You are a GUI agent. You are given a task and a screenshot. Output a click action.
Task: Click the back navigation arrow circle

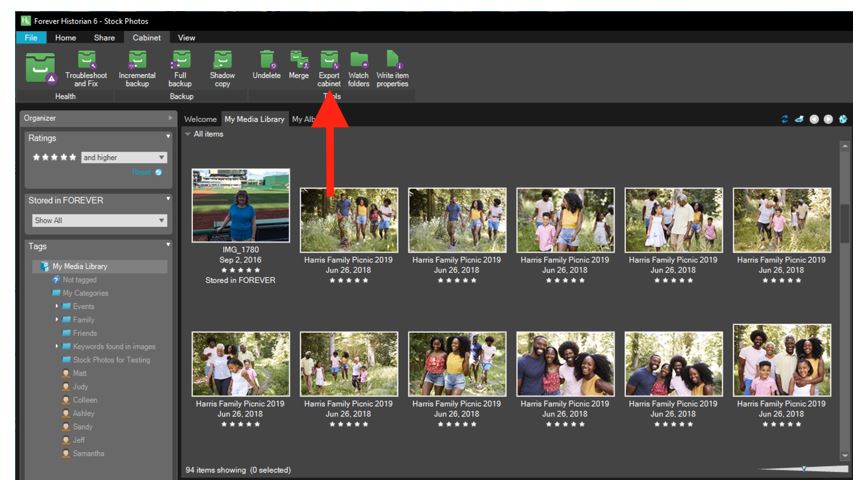tap(814, 119)
